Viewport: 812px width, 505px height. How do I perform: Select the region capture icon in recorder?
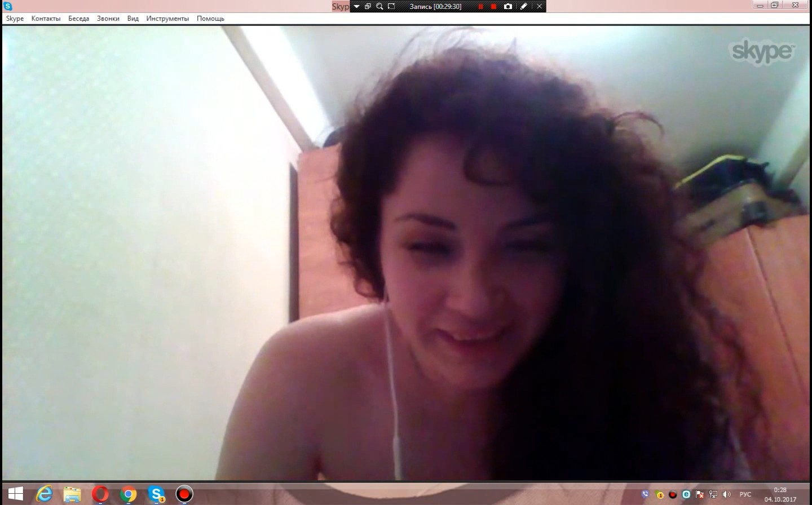(x=391, y=7)
